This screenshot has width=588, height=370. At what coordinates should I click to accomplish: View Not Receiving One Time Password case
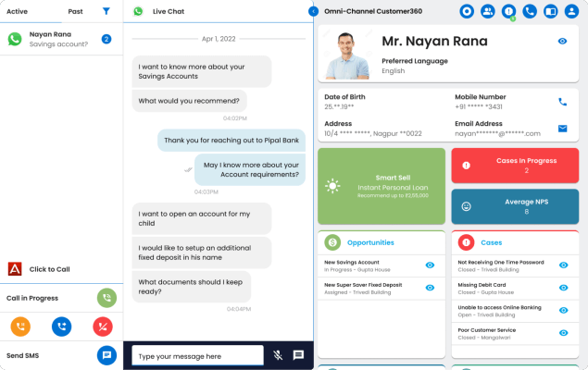(564, 265)
